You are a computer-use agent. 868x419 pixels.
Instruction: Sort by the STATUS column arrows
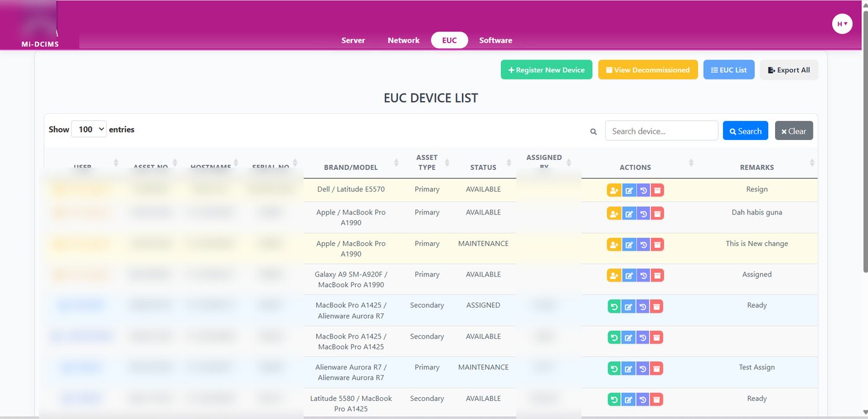click(510, 163)
